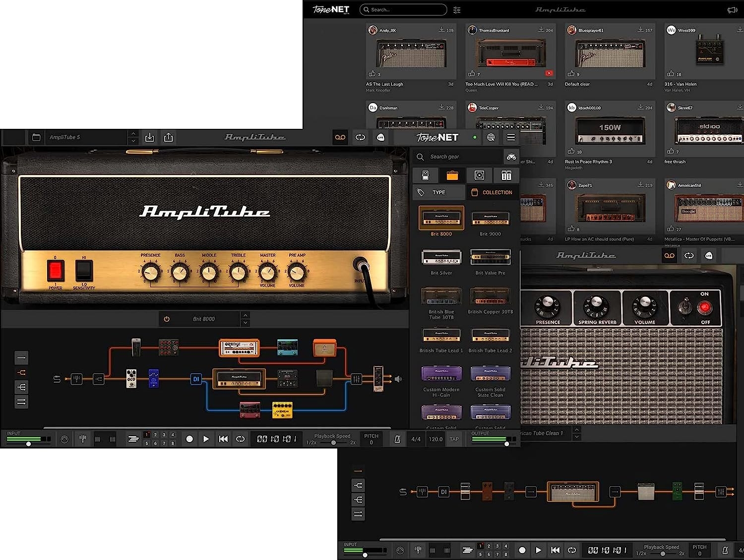Viewport: 744px width, 560px height.
Task: Select the three-way split routing icon
Action: click(21, 387)
